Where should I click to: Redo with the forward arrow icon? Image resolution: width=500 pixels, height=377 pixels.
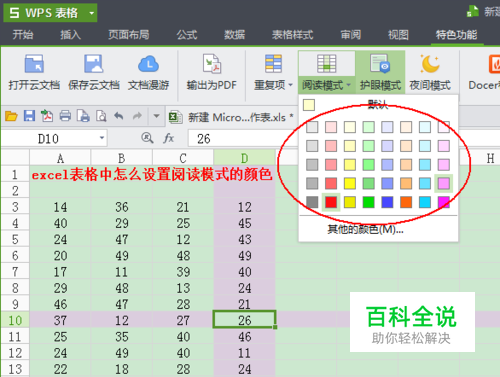(x=137, y=116)
